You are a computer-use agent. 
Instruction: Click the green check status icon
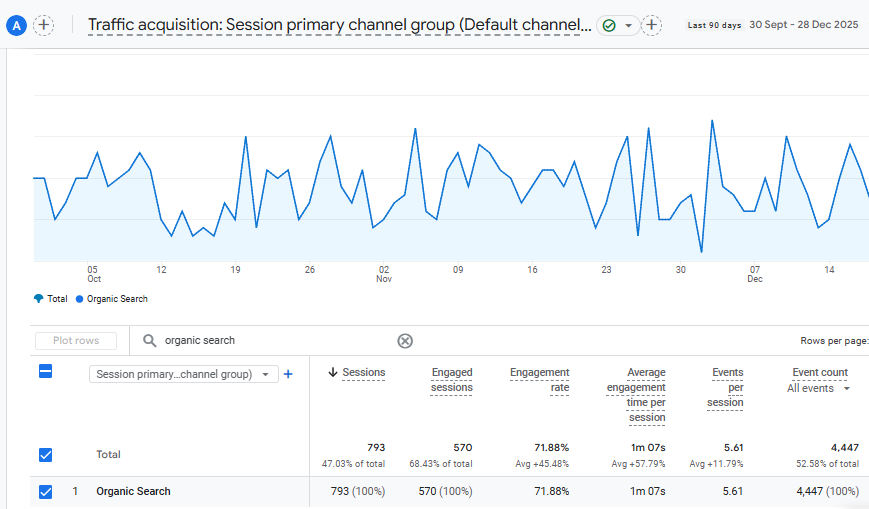pos(609,25)
